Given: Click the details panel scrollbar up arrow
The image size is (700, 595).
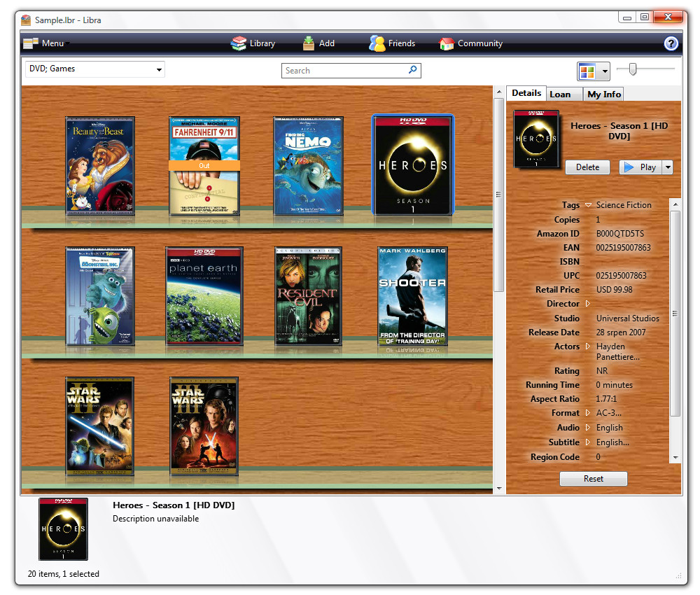Looking at the screenshot, I should (x=675, y=204).
